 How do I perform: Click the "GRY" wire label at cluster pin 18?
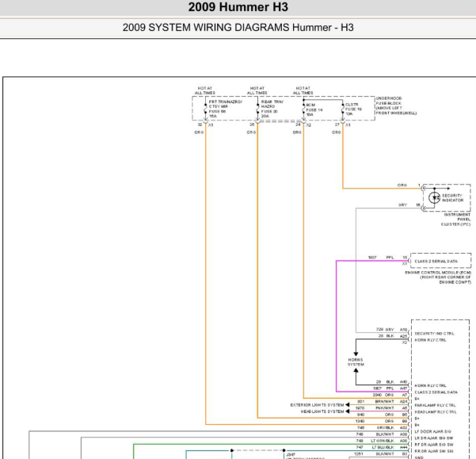[402, 205]
